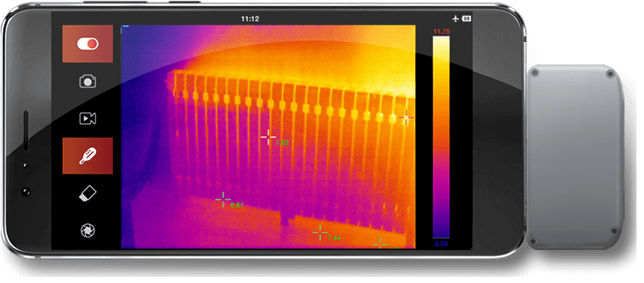The width and height of the screenshot is (644, 283).
Task: Select the thermometer measurement tool
Action: [88, 156]
